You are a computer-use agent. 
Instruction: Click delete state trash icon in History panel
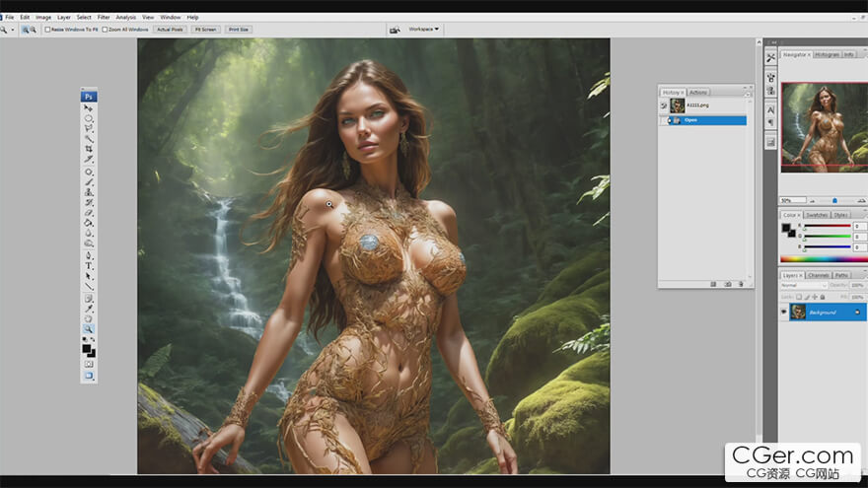click(x=741, y=284)
